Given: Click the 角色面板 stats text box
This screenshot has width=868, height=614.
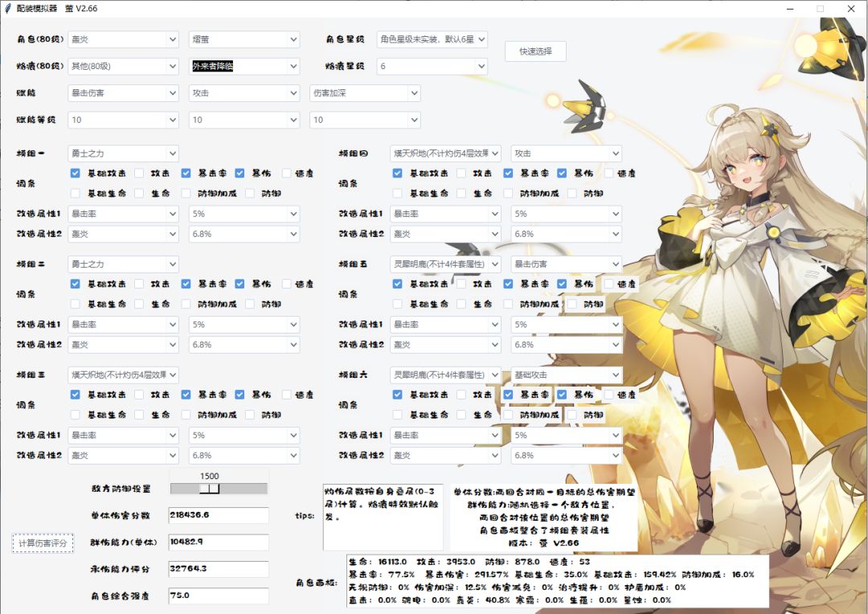Looking at the screenshot, I should click(x=558, y=581).
